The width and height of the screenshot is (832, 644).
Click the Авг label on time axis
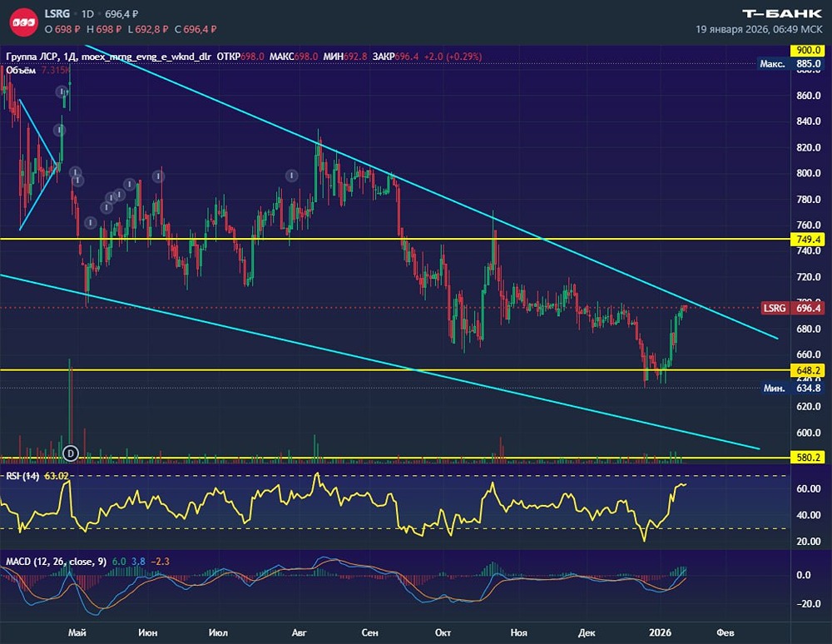[300, 632]
